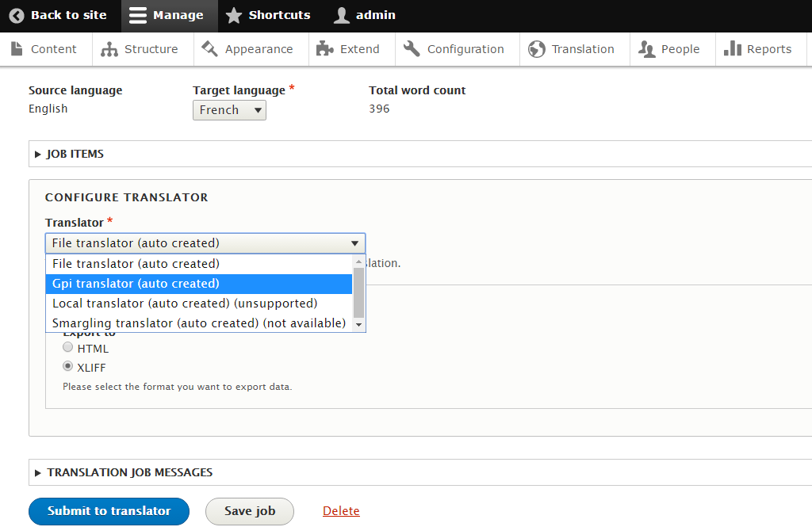Image resolution: width=812 pixels, height=527 pixels.
Task: Open Content via its page icon
Action: [x=17, y=49]
